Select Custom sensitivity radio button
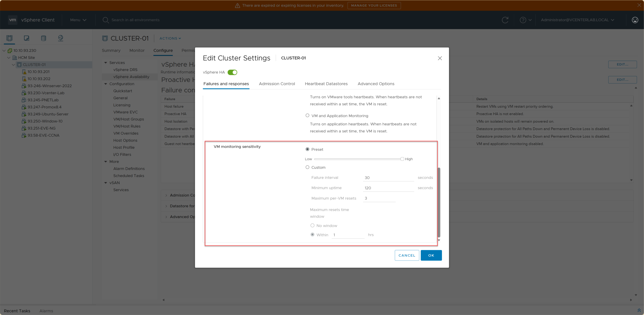This screenshot has width=644, height=315. click(307, 167)
